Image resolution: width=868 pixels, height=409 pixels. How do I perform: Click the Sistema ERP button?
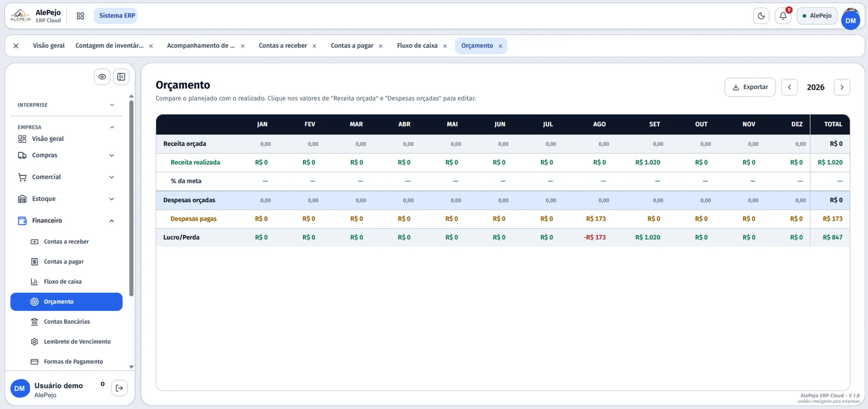pyautogui.click(x=116, y=16)
